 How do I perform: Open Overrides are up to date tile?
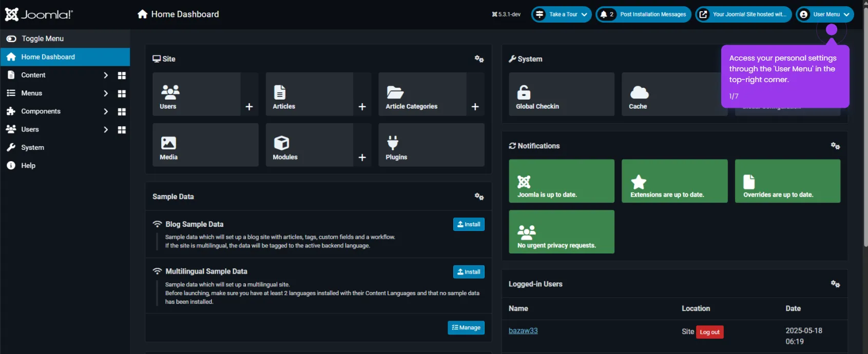pos(787,181)
